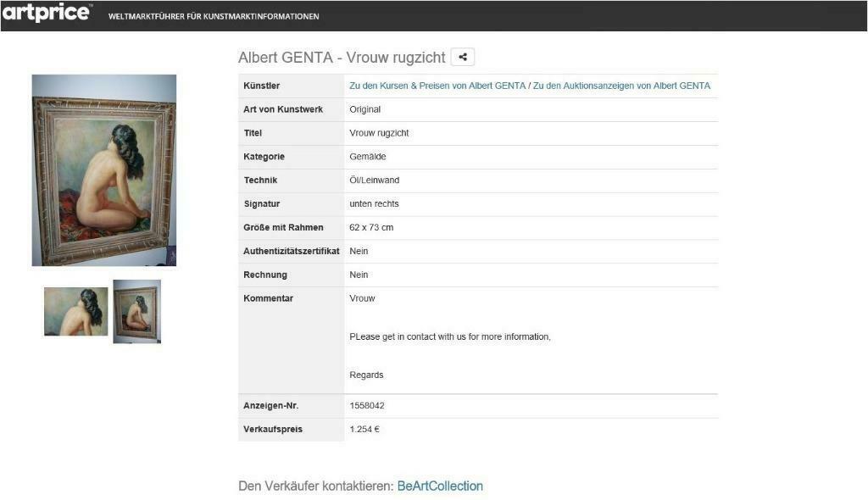Click the 'Vrouw rugzicht' title value in table
Screen dimensions: 868x500
(379, 133)
